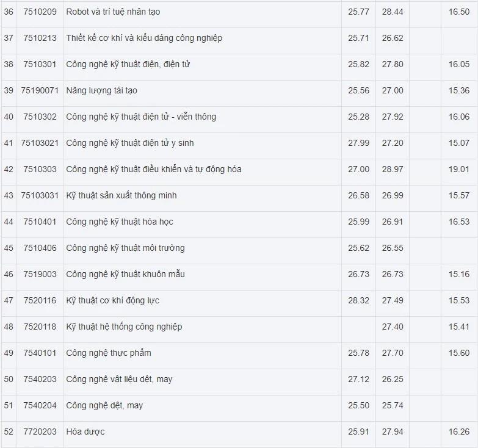
Task: Select the score 28.32 cell
Action: coord(358,300)
